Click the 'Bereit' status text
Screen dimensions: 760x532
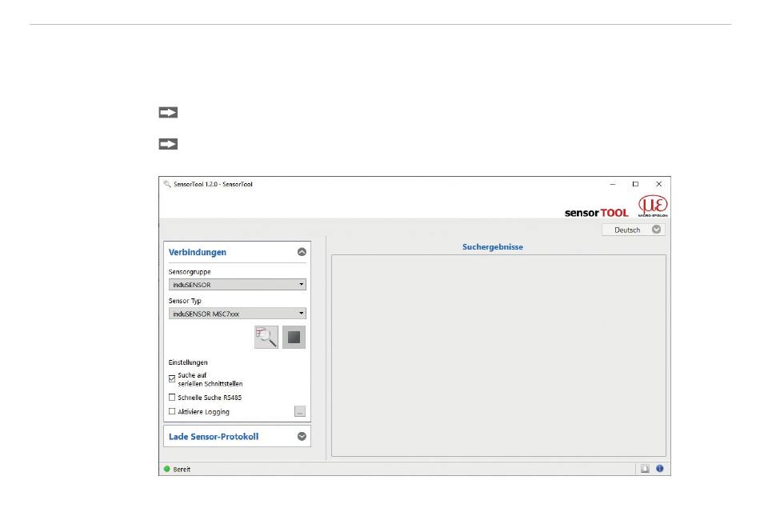[182, 469]
